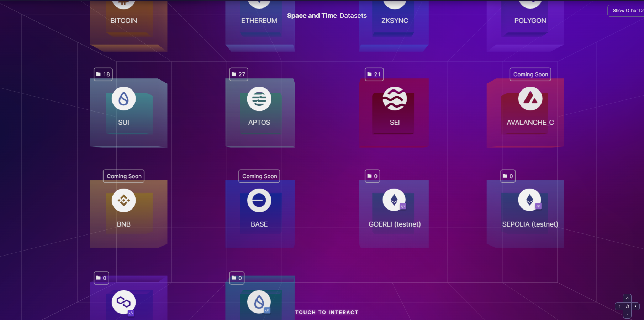Rotate view left with the left arrow
This screenshot has height=320, width=644.
pyautogui.click(x=619, y=306)
